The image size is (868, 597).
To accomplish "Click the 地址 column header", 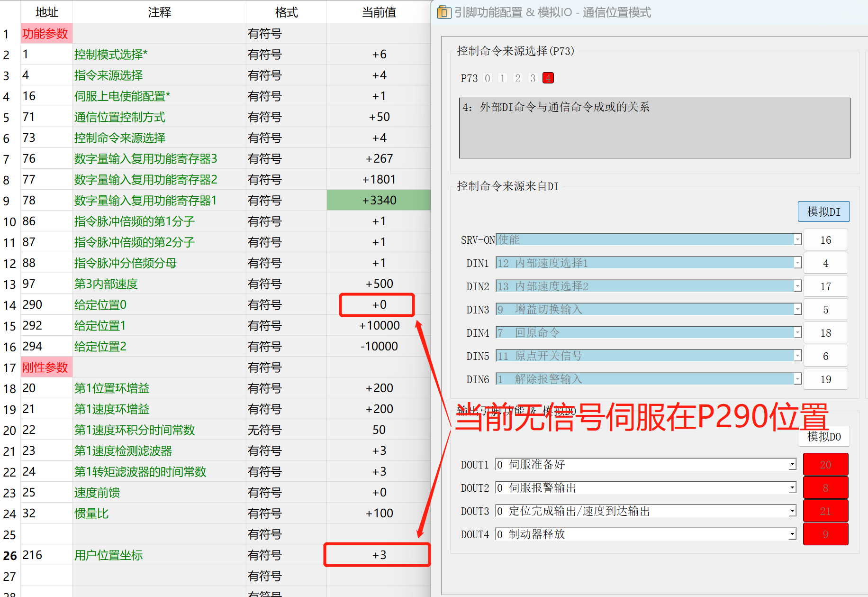I will 46,12.
